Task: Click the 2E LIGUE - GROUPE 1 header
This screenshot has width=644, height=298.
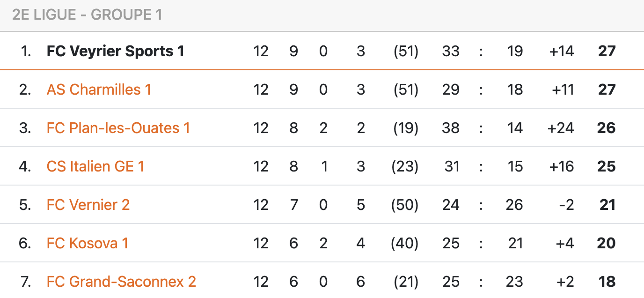Action: (87, 15)
